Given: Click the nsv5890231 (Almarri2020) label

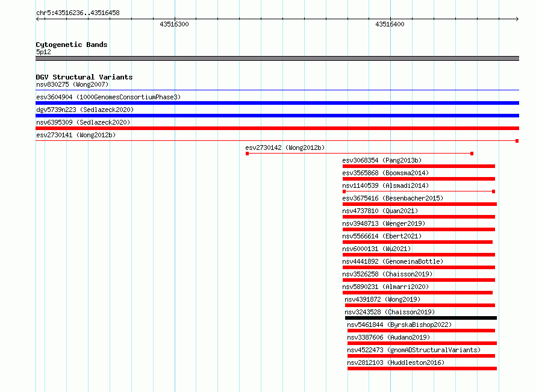Looking at the screenshot, I should (x=385, y=287).
